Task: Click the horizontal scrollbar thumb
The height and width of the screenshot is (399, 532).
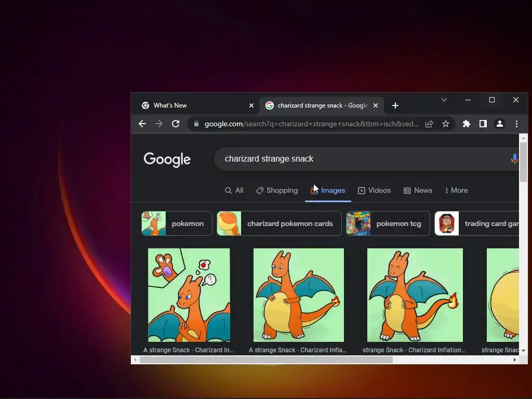Action: [266, 360]
